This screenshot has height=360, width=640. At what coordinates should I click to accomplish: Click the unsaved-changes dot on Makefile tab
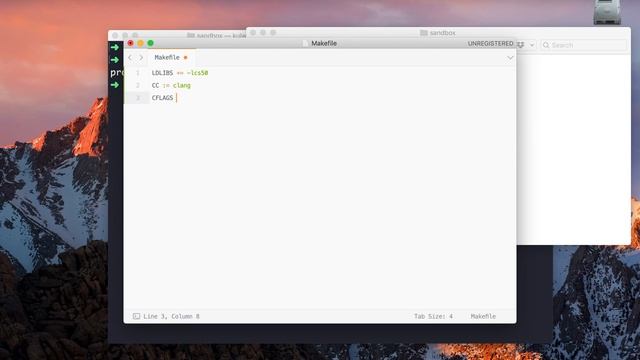185,58
